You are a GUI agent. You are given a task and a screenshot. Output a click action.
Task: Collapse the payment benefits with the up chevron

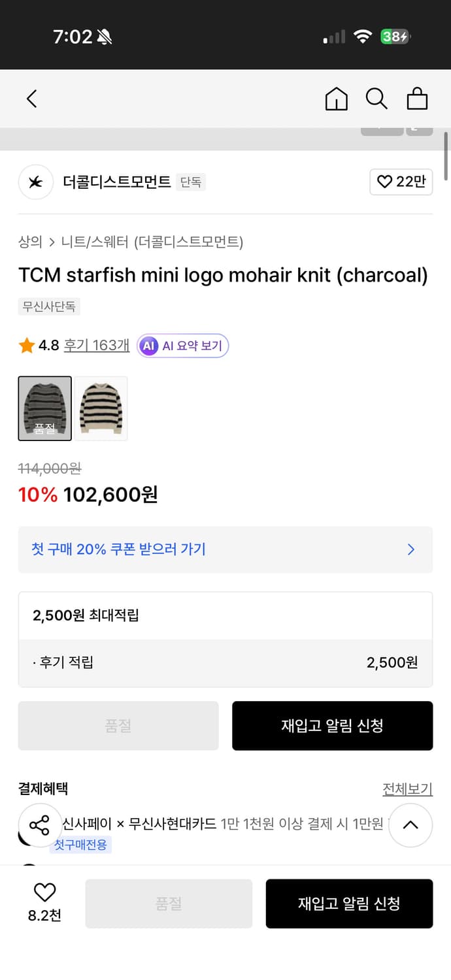(x=410, y=826)
